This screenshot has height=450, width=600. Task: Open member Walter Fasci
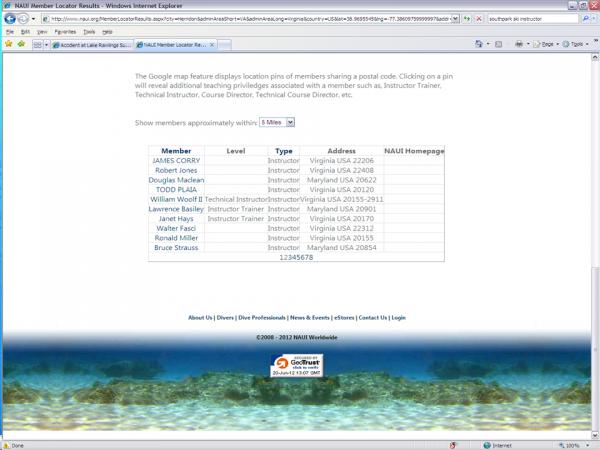(176, 228)
